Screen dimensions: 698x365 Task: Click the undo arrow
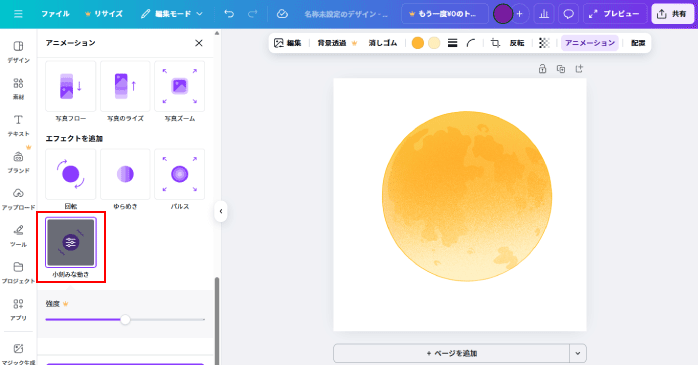[229, 14]
